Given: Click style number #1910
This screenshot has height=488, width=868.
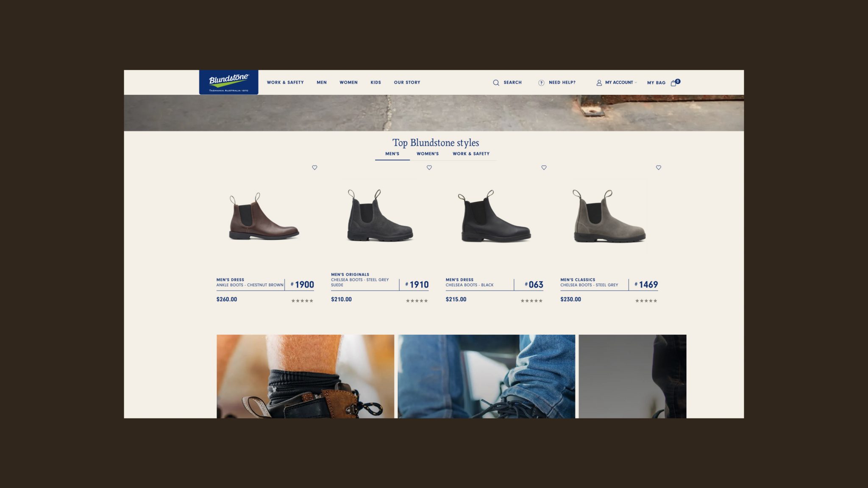Looking at the screenshot, I should (x=417, y=285).
